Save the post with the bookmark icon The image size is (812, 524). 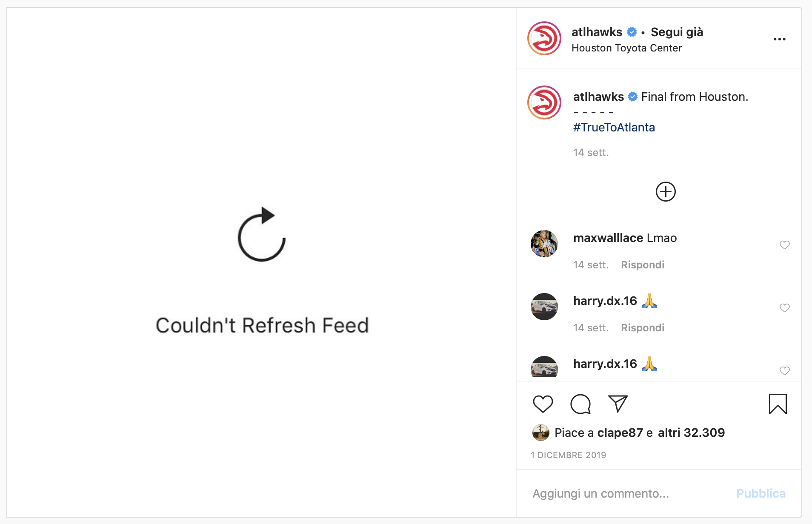click(x=778, y=404)
